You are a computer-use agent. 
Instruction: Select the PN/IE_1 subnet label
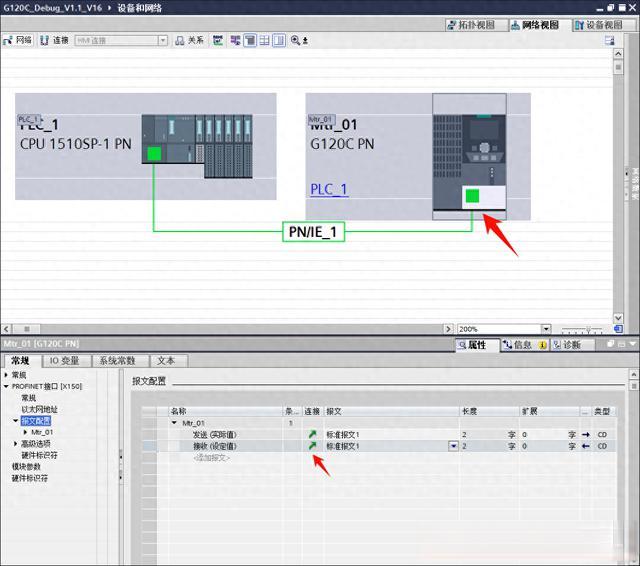click(313, 232)
